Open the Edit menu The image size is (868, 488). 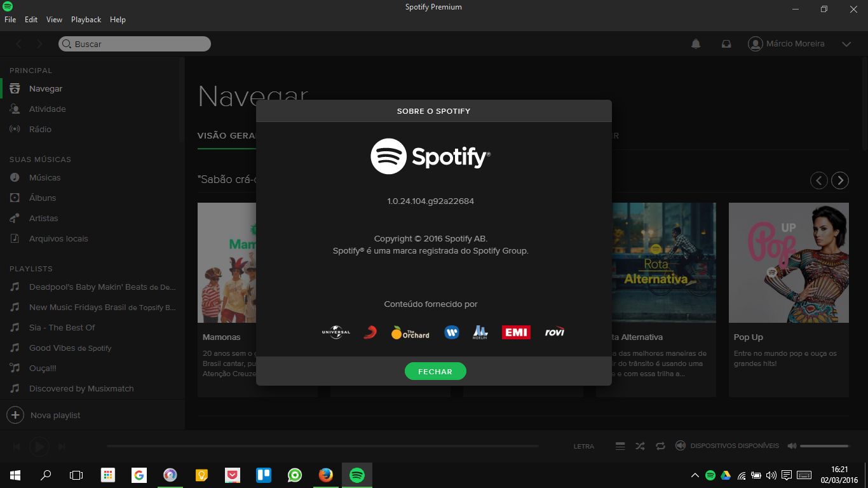click(31, 20)
